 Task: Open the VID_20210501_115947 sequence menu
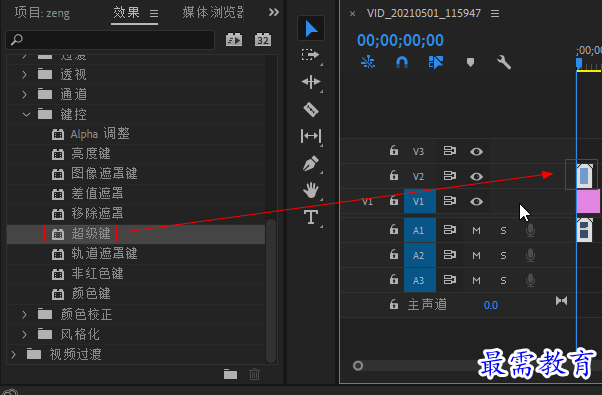495,14
